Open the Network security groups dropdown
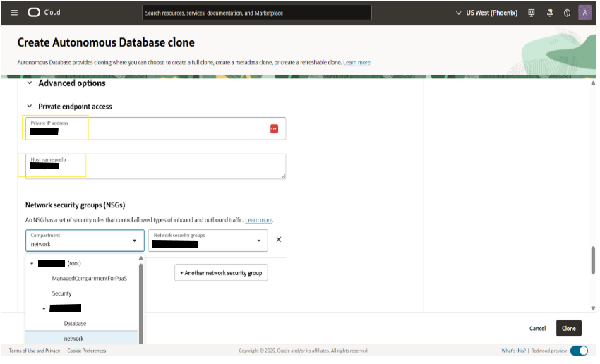This screenshot has width=600, height=364. [x=208, y=241]
